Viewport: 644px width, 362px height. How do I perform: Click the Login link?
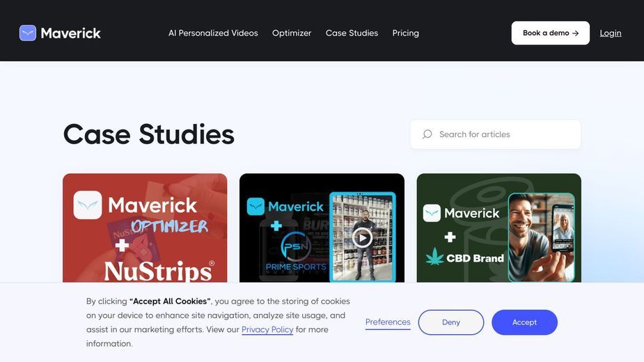pyautogui.click(x=611, y=33)
